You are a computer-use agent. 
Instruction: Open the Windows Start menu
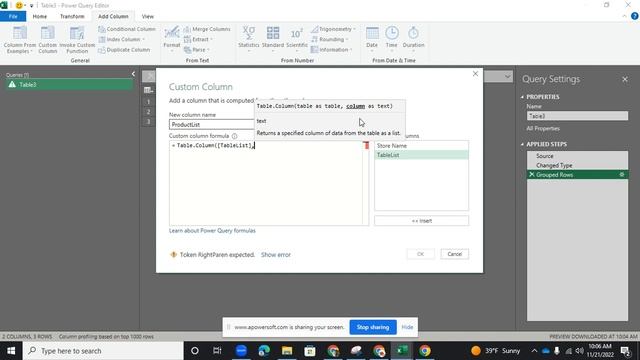pos(11,351)
